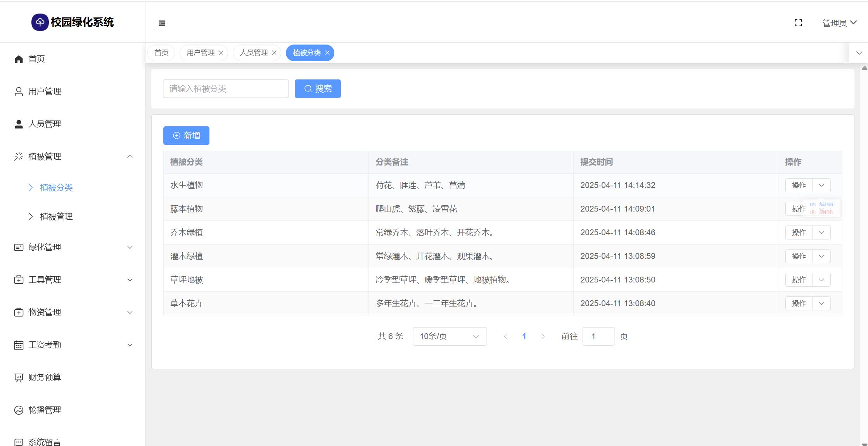Select 植被管理 submenu item
Viewport: 868px width, 446px height.
click(56, 217)
